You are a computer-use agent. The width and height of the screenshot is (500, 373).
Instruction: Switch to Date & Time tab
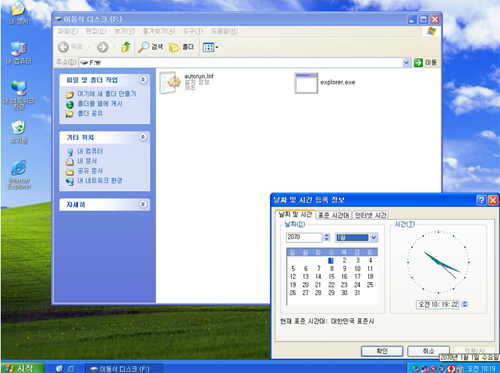point(295,215)
